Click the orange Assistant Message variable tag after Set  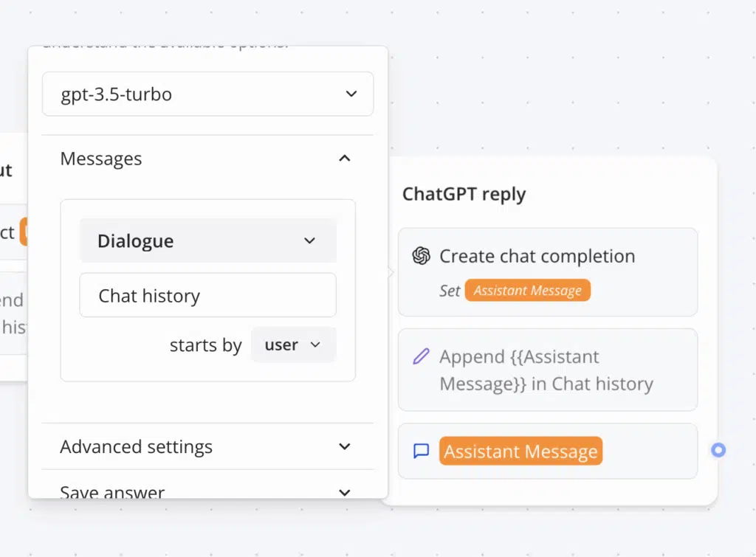[x=527, y=291]
